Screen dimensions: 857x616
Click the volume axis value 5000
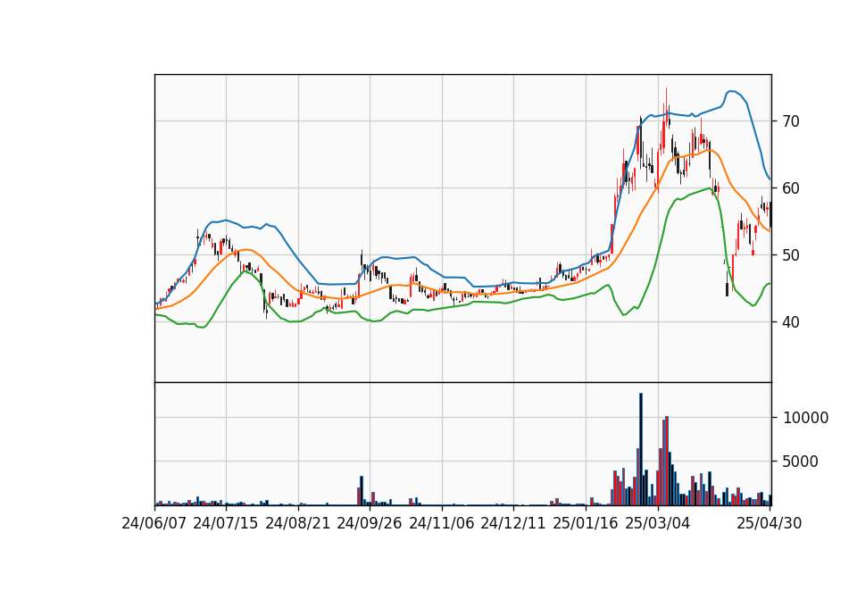click(801, 462)
